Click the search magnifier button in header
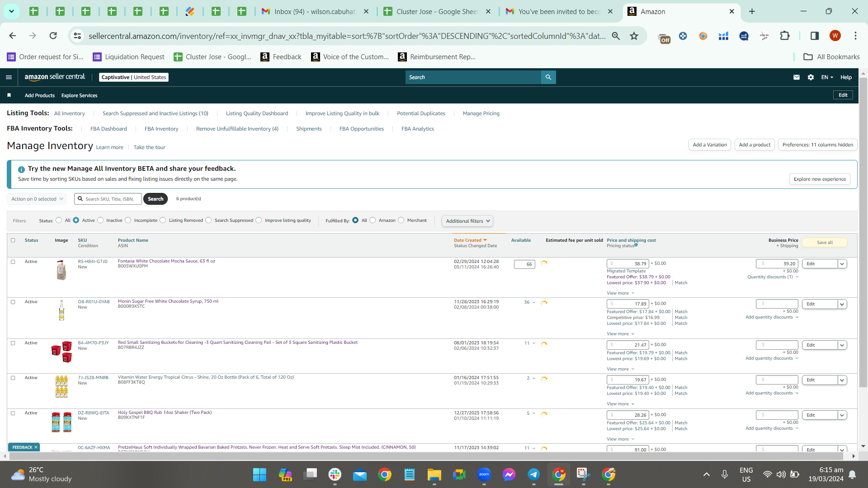This screenshot has height=488, width=868. [548, 77]
